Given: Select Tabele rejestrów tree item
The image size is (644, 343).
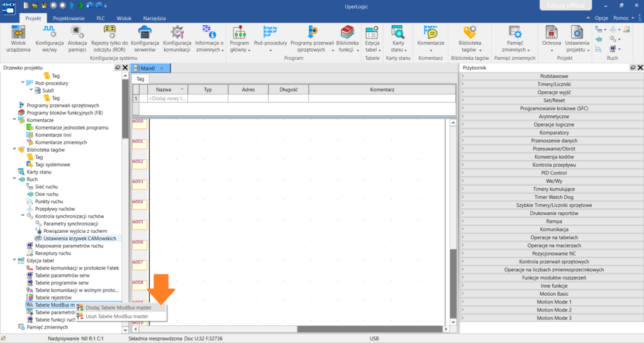Looking at the screenshot, I should pos(53,298).
